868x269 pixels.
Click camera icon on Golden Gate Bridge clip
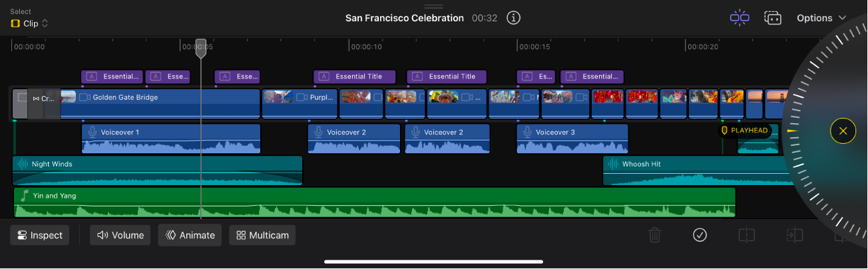tap(85, 97)
